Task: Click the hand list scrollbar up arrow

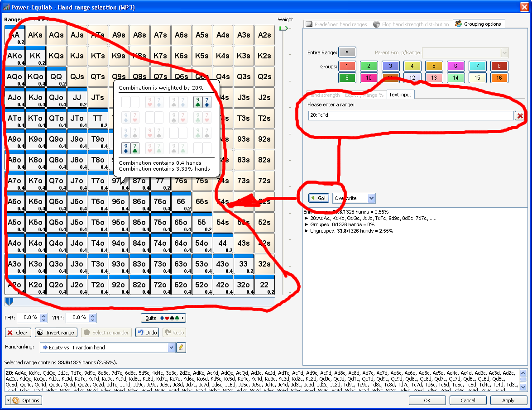Action: pyautogui.click(x=523, y=373)
